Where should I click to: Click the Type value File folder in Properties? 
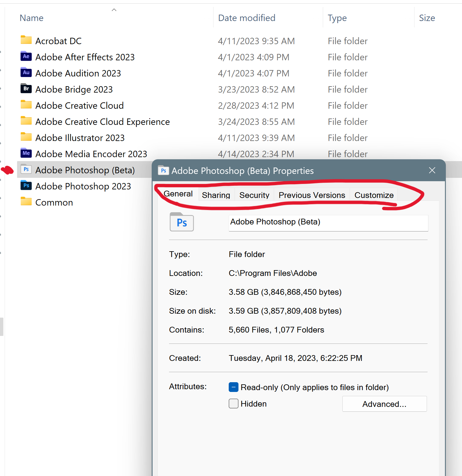pyautogui.click(x=247, y=254)
